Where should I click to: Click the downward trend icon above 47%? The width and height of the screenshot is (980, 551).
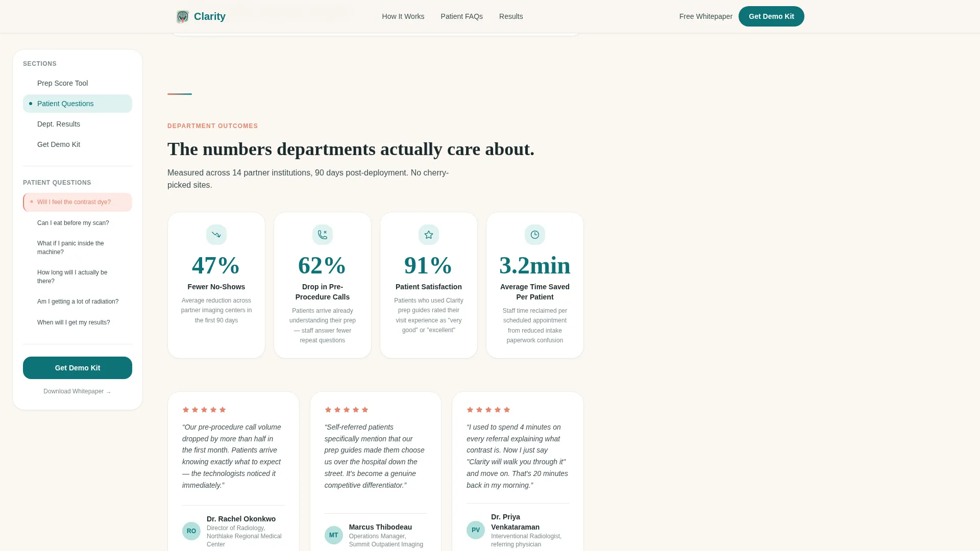(x=216, y=235)
